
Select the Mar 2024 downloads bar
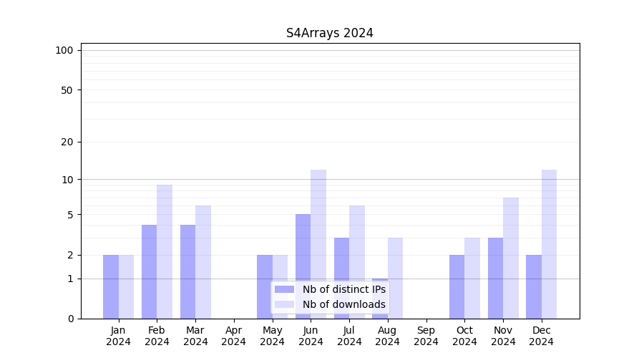(203, 261)
